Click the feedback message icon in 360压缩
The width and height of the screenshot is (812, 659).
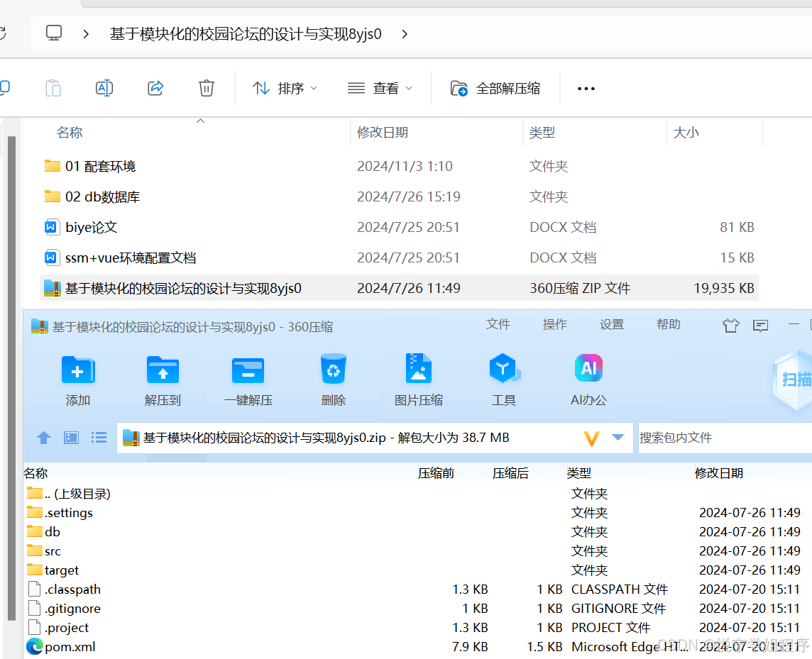pyautogui.click(x=760, y=326)
